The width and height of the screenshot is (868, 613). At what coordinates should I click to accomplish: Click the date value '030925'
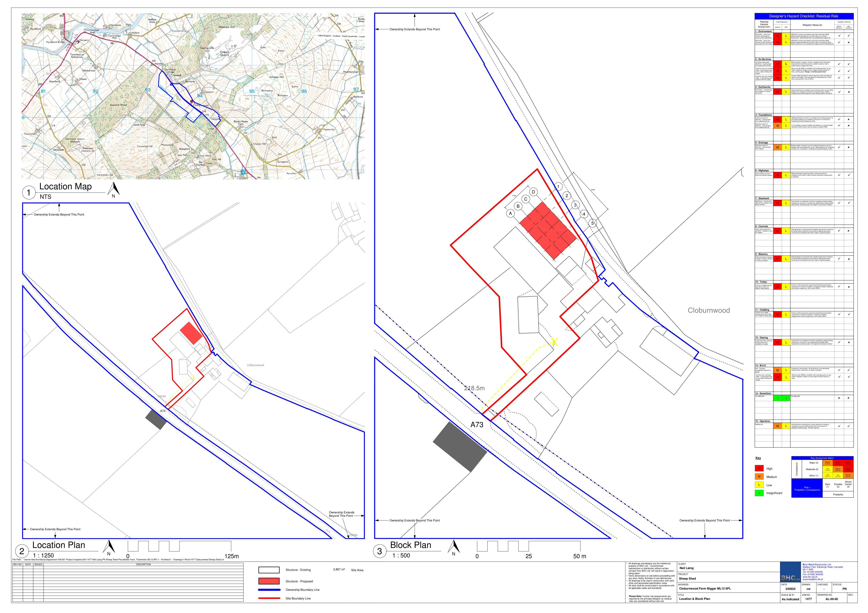tap(790, 589)
